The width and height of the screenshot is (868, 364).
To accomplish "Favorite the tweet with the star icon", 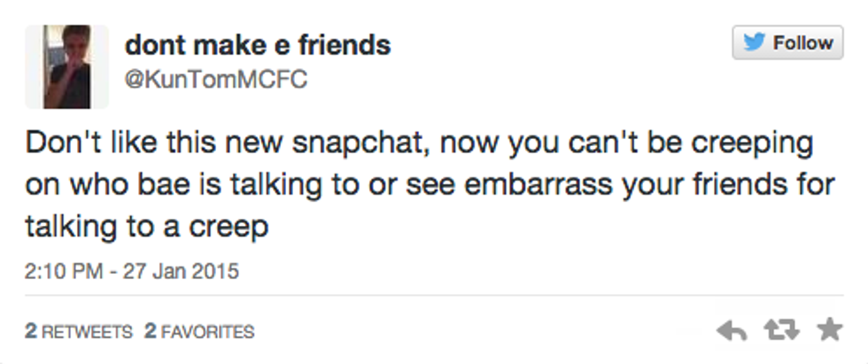I will pos(829,331).
